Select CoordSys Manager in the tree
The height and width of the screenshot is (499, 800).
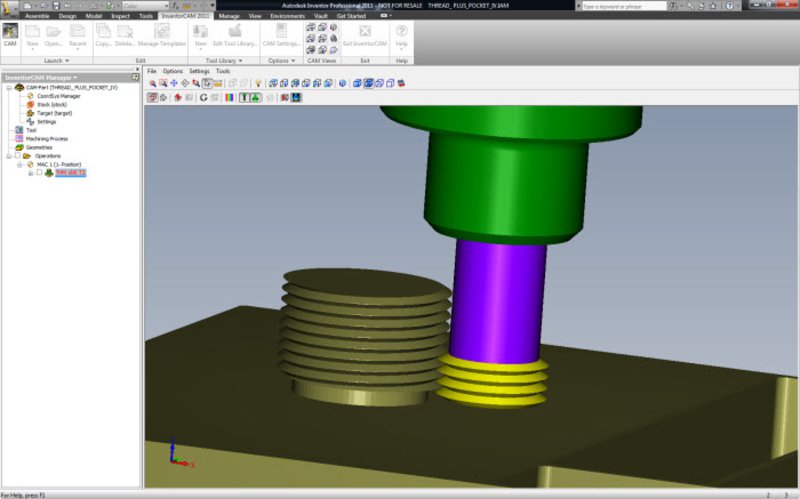58,96
